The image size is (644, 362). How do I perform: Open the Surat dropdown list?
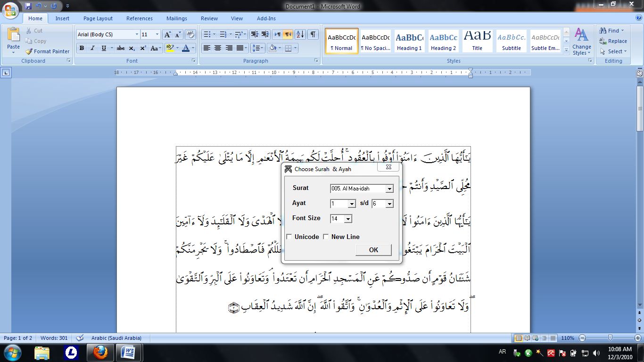[x=389, y=189]
